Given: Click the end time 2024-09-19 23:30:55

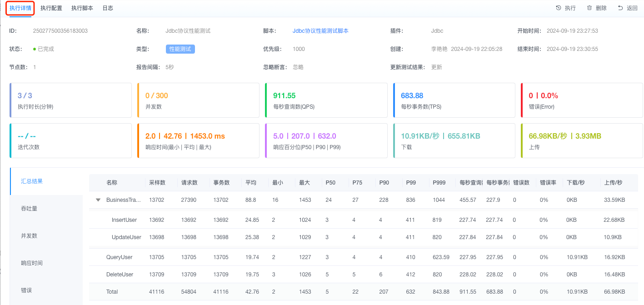Looking at the screenshot, I should (572, 49).
